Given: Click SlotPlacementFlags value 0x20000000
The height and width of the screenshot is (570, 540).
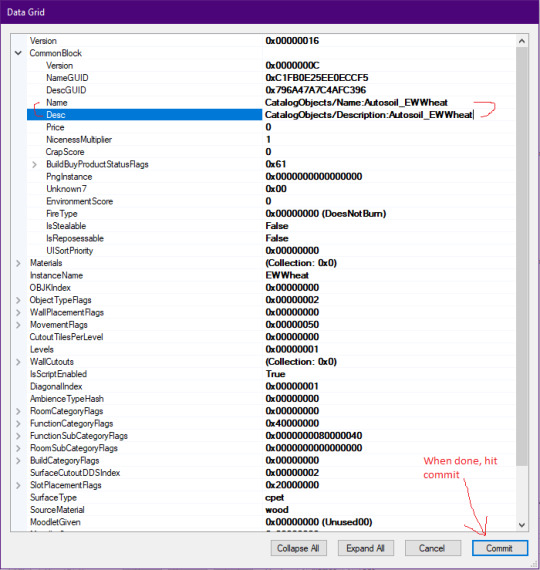Looking at the screenshot, I should [x=292, y=485].
